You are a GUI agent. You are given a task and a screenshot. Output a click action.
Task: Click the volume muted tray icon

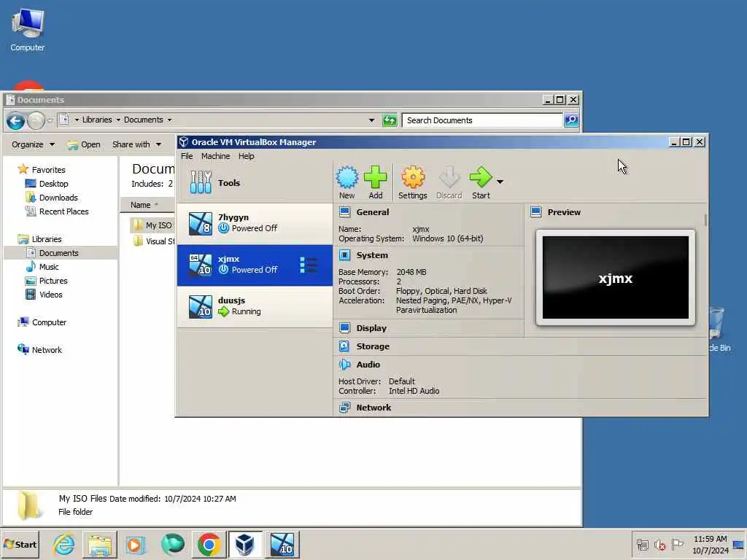[659, 544]
